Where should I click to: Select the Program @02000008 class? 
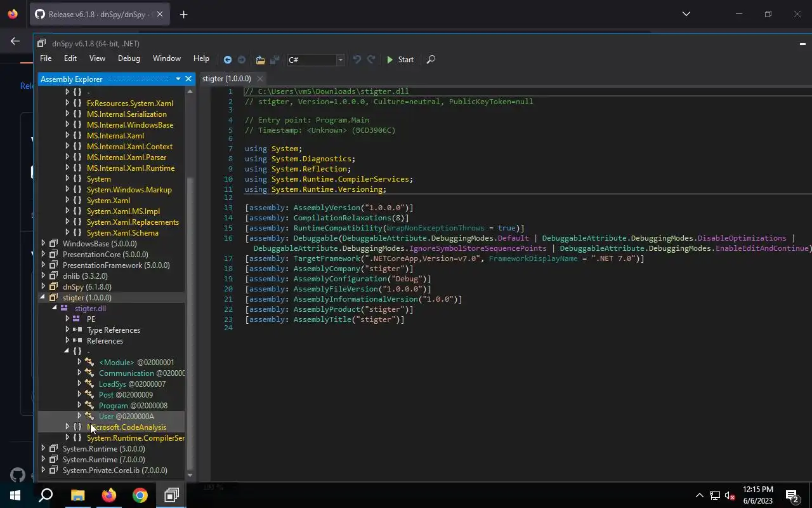(x=133, y=406)
